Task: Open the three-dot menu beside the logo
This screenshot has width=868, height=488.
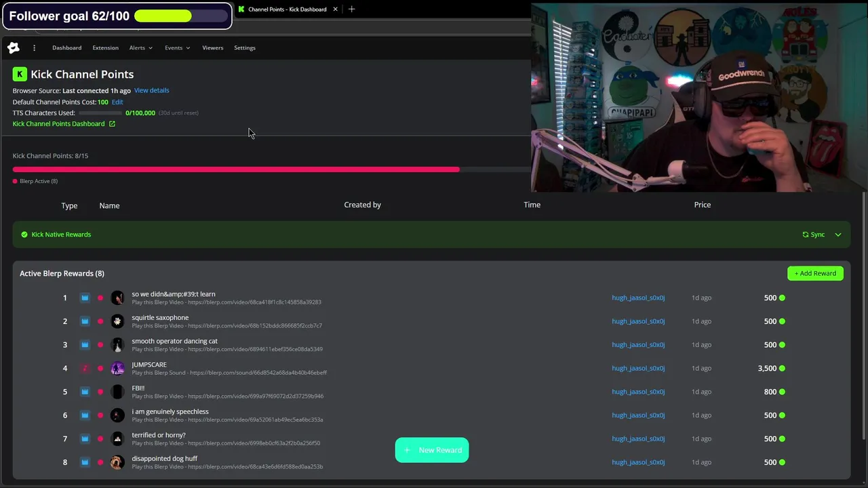Action: coord(34,47)
